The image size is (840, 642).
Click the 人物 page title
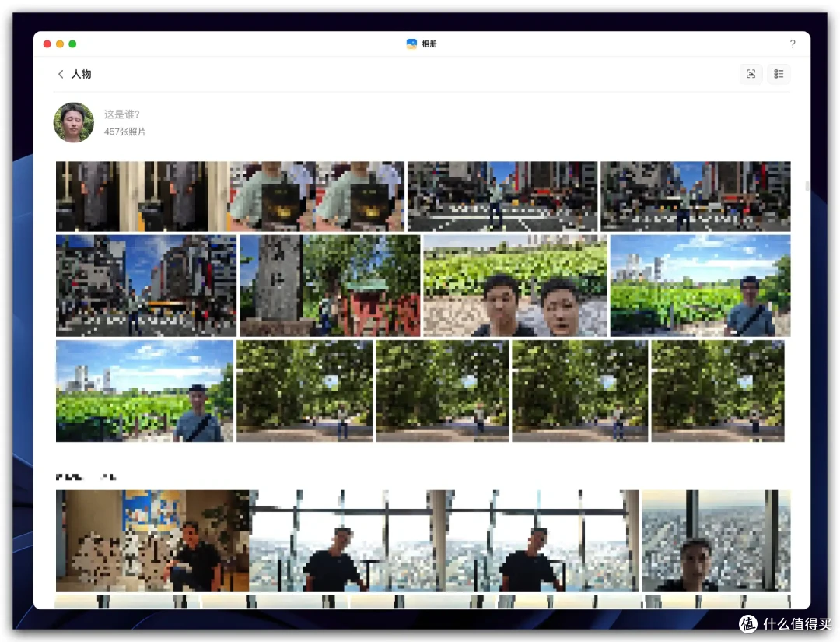82,74
